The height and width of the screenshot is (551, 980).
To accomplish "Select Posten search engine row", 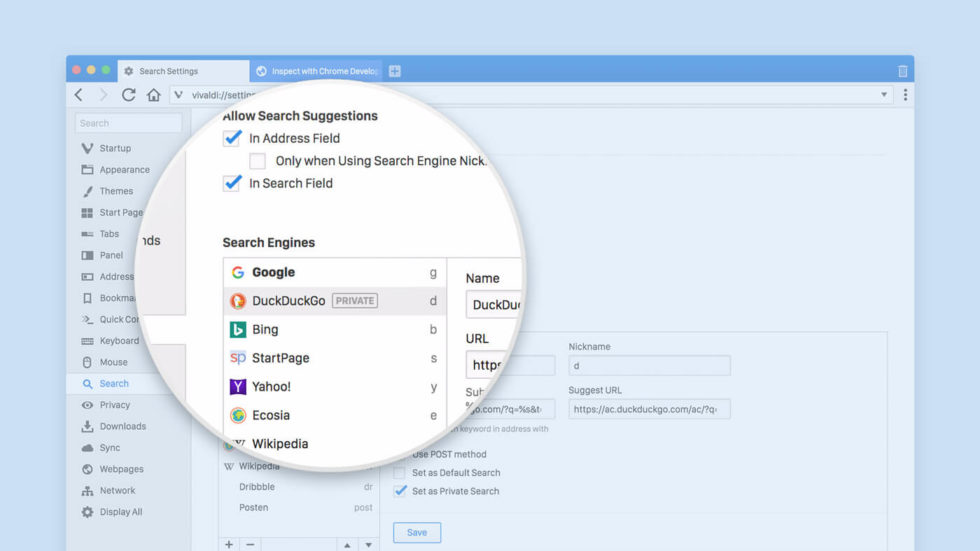I will 299,508.
